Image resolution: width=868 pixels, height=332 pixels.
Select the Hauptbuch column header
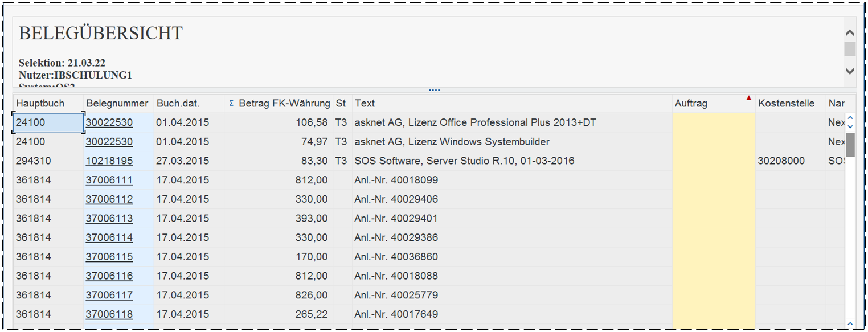[40, 104]
